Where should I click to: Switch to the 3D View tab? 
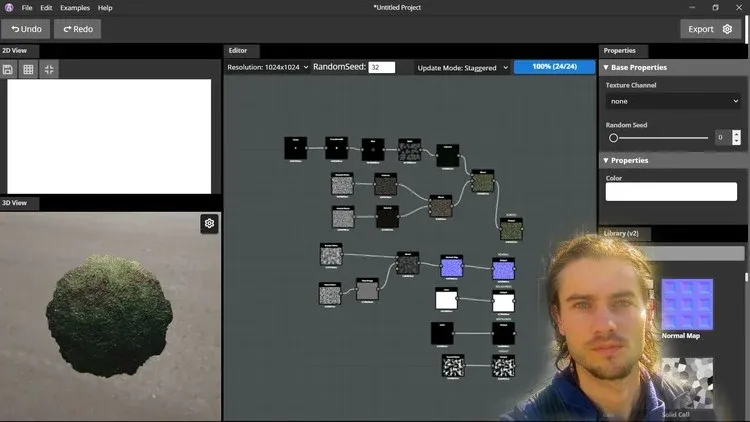point(15,203)
